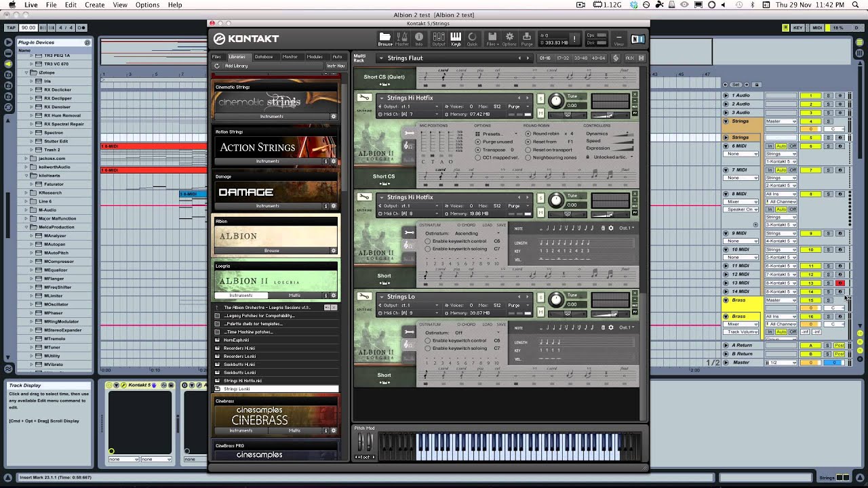The image size is (868, 488).
Task: Click the Kontakt Purge icon
Action: click(527, 39)
